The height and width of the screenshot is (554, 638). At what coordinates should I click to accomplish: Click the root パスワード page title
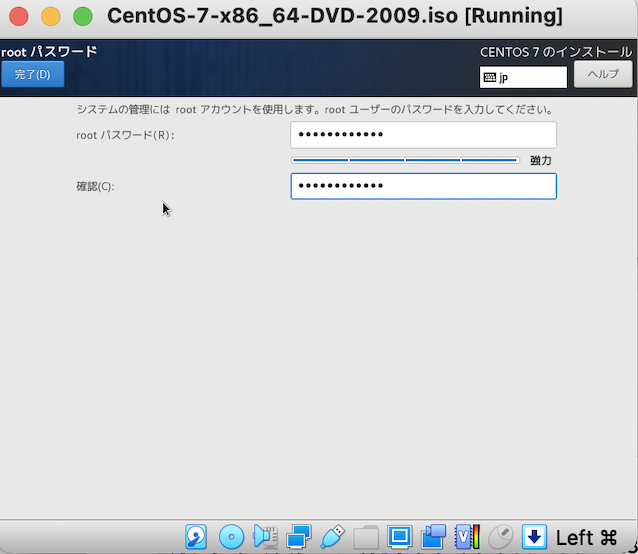[x=49, y=52]
